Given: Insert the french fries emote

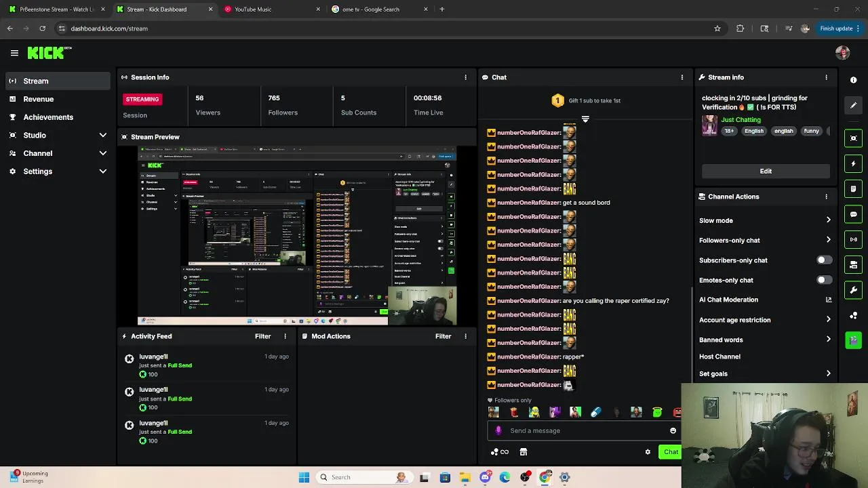Looking at the screenshot, I should [513, 412].
